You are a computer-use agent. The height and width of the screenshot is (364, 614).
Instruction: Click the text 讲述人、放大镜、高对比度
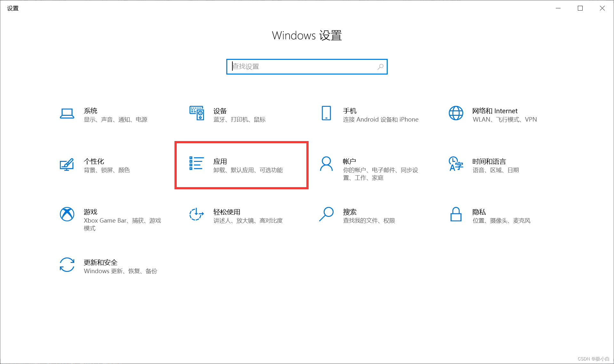tap(248, 221)
